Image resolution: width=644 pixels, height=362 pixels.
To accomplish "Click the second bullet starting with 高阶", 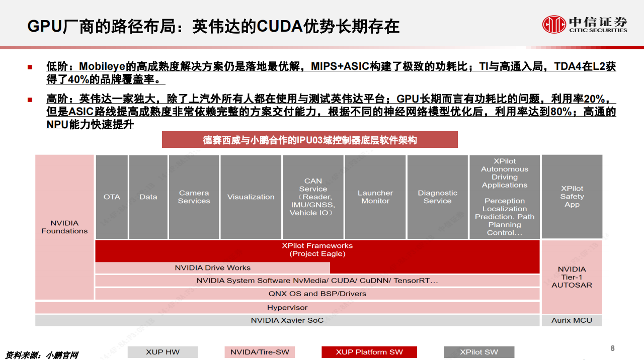I will pyautogui.click(x=331, y=112).
